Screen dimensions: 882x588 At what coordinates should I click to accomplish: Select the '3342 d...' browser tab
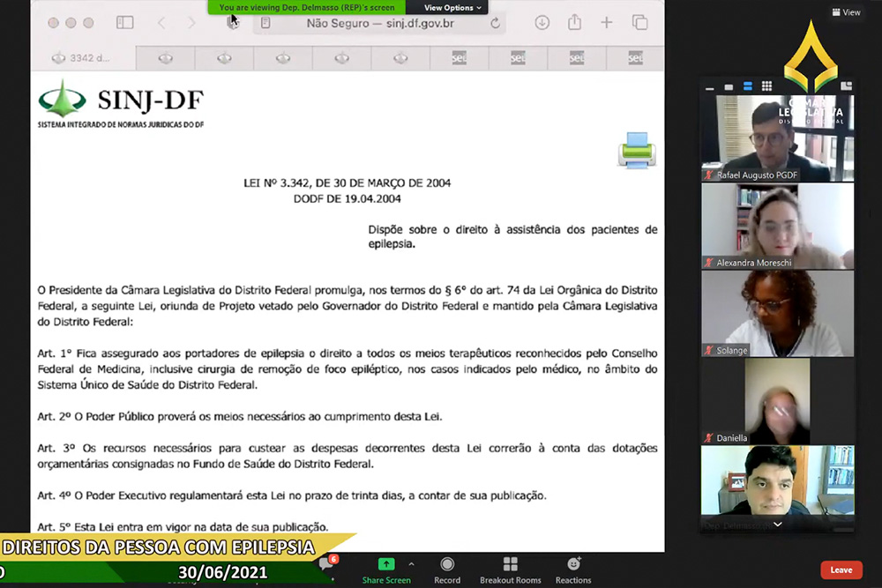point(84,58)
